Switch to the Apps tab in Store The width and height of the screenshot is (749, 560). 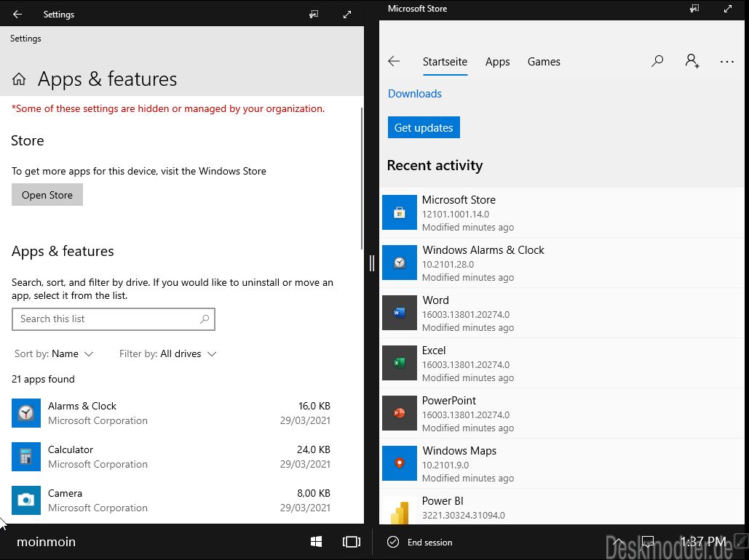click(497, 62)
